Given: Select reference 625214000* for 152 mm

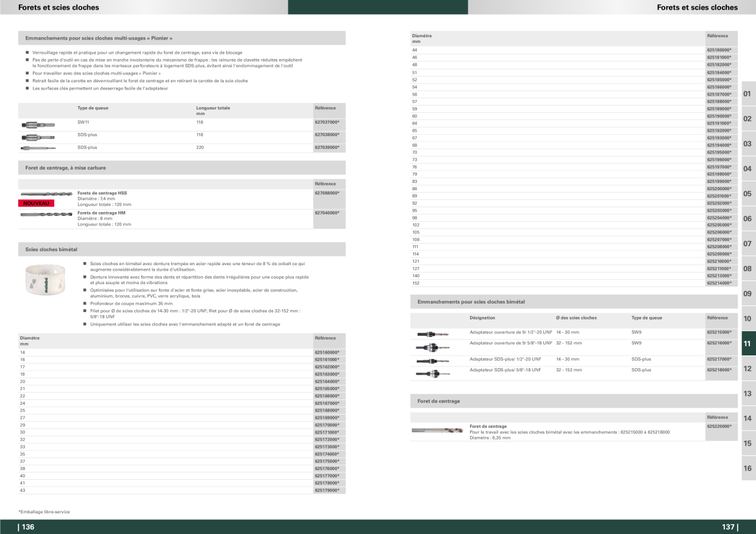Looking at the screenshot, I should pyautogui.click(x=719, y=283).
